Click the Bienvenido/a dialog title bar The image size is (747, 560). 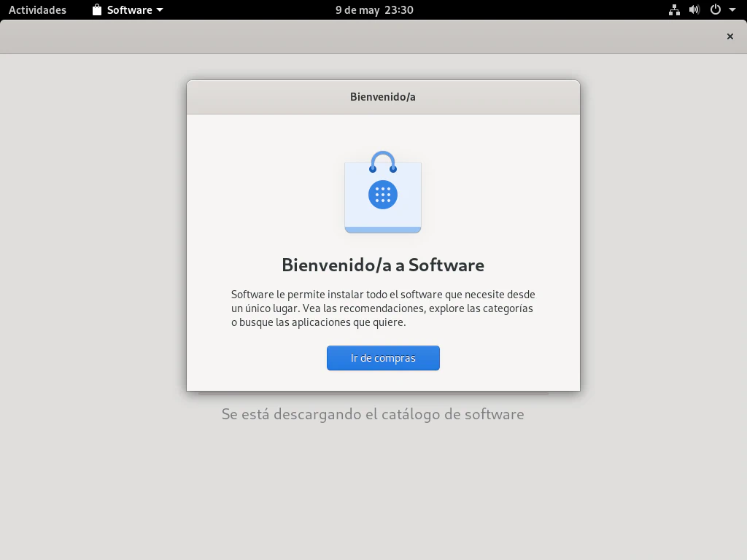[x=383, y=97]
